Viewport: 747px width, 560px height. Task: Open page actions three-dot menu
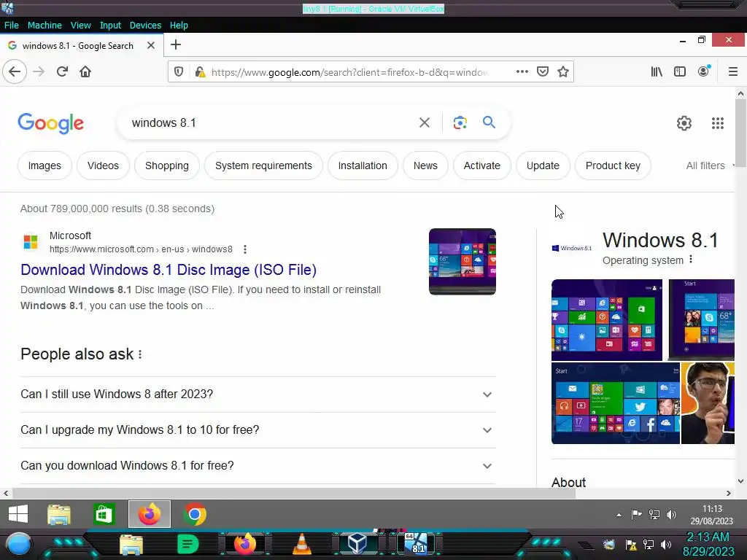pos(522,71)
